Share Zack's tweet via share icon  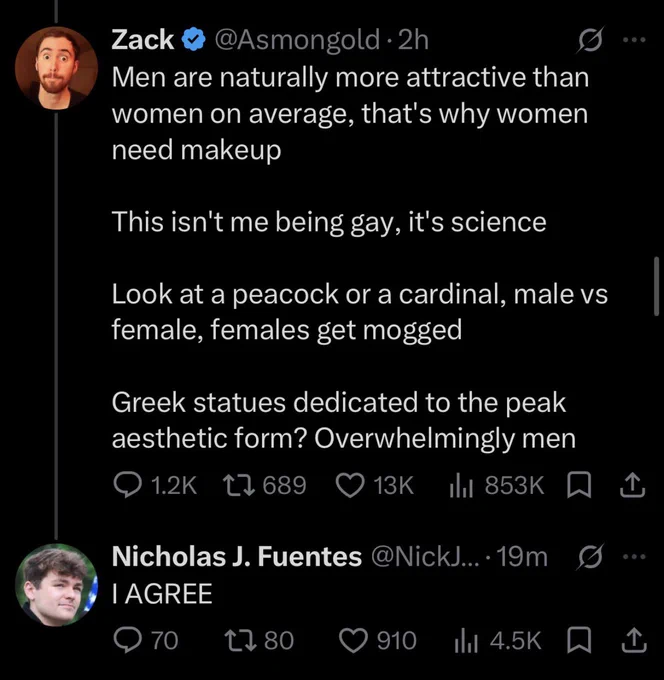point(632,485)
